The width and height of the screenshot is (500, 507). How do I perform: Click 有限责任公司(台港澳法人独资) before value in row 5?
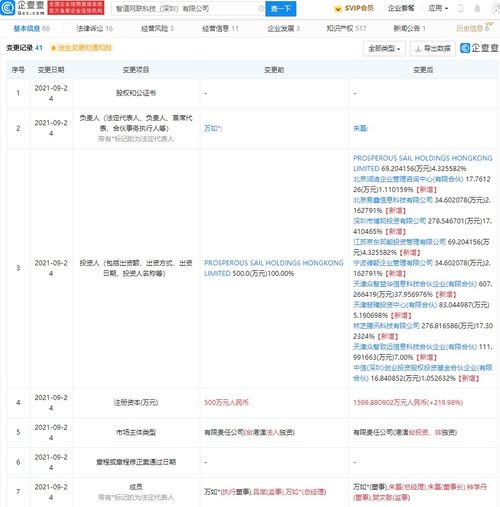(249, 432)
